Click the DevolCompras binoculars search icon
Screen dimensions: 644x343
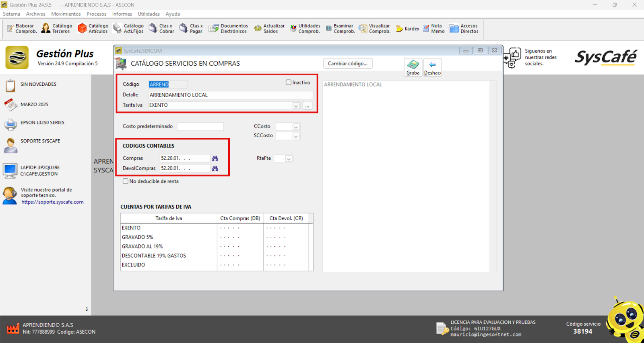[215, 168]
